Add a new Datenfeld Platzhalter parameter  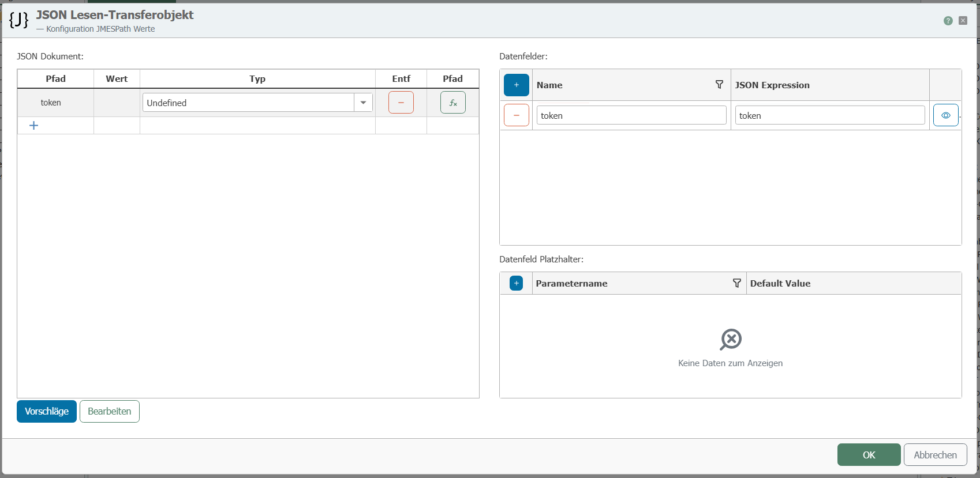point(516,283)
